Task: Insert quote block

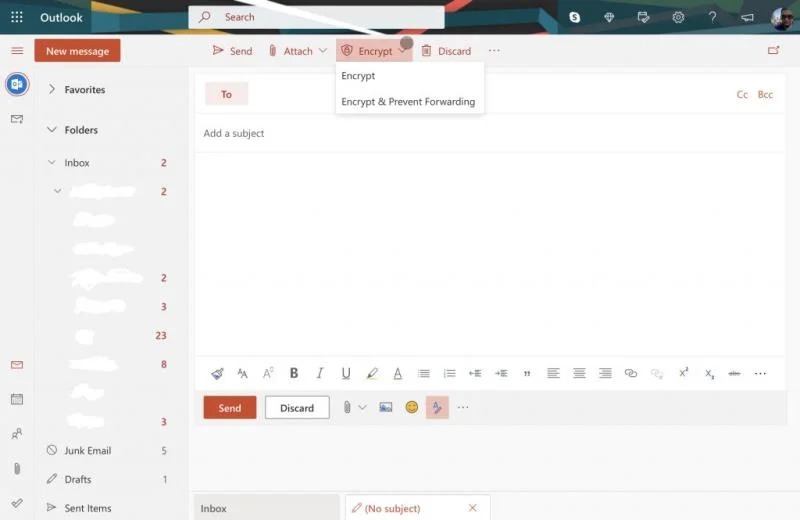Action: 527,374
